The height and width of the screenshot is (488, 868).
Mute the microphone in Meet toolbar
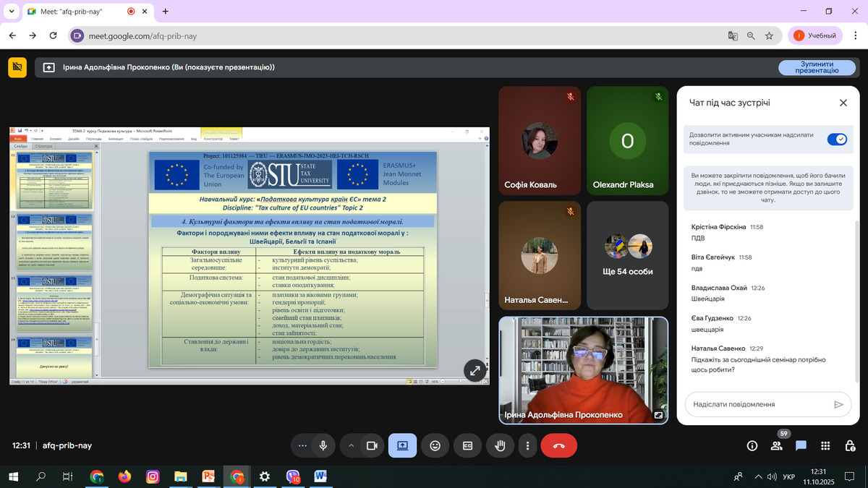tap(323, 446)
